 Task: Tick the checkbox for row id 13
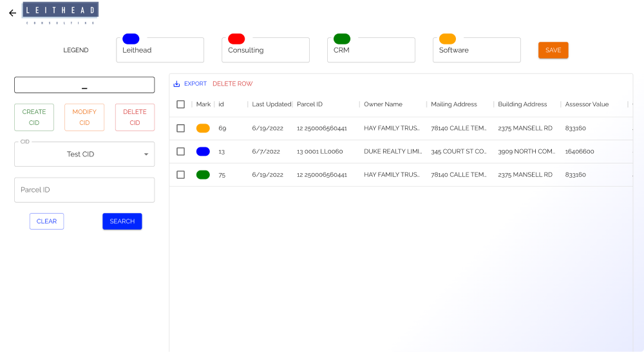coord(181,152)
